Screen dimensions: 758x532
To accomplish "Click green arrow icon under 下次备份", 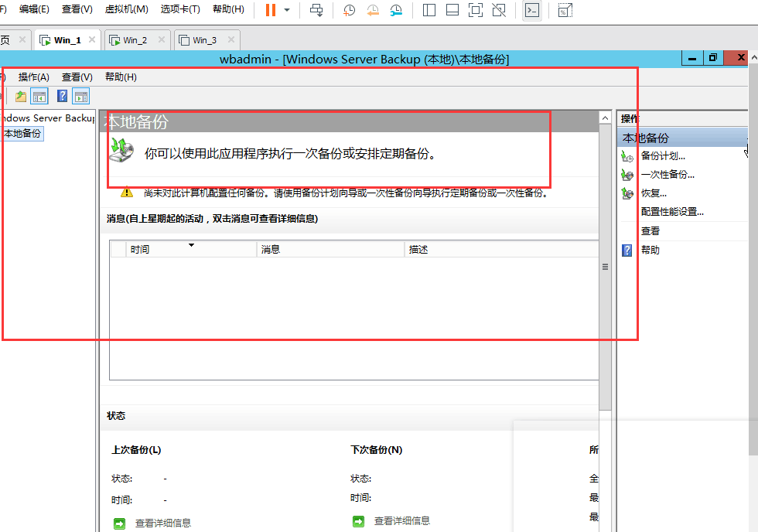I will tap(358, 521).
